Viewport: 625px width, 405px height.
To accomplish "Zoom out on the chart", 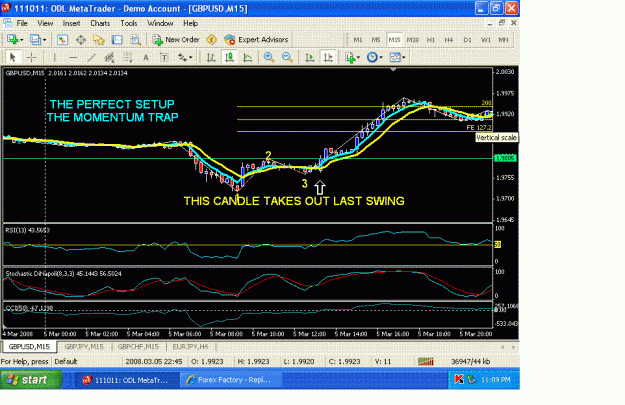I will click(x=287, y=57).
